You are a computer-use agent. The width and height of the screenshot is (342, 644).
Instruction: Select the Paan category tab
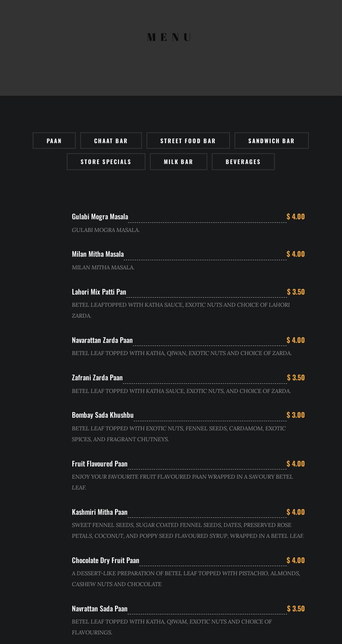point(54,141)
